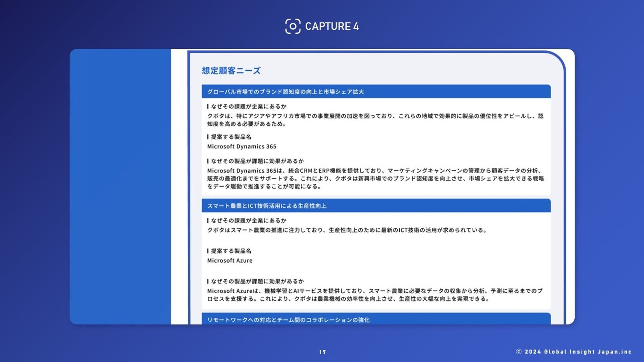Click second なぜその課題が企業にあるか label
Viewport: 644px width, 362px height.
coord(248,220)
